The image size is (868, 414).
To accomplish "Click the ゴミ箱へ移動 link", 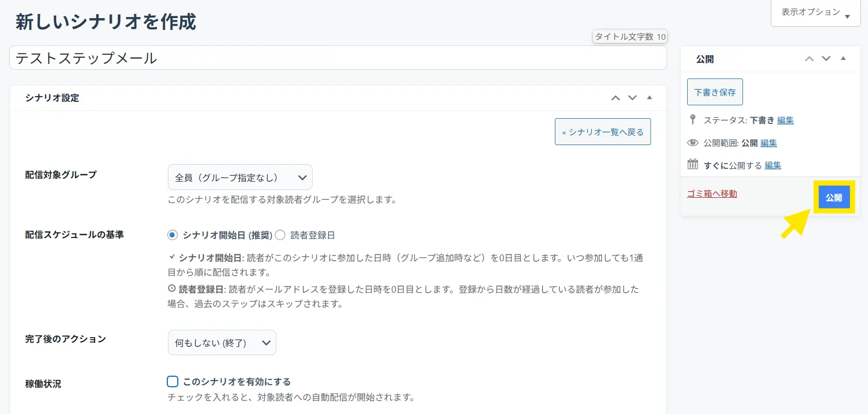I will 712,194.
